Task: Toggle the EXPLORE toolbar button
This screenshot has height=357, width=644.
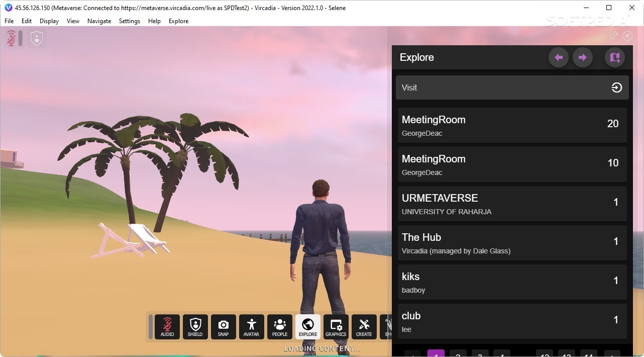Action: (308, 327)
